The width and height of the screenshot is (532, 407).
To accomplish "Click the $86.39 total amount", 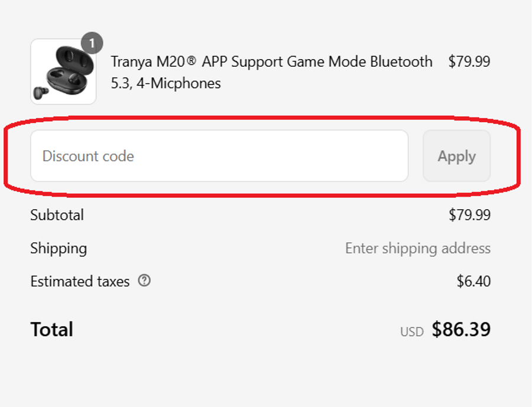I will click(461, 330).
